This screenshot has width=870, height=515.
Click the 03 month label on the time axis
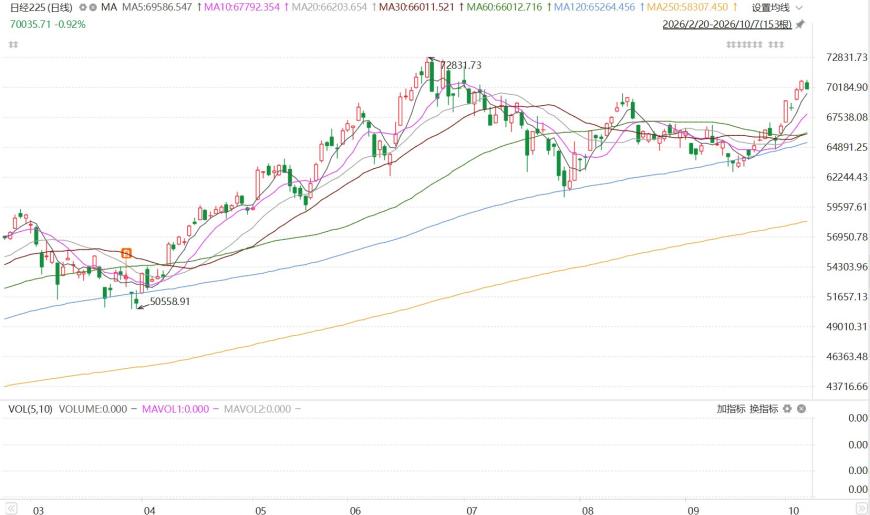[38, 510]
